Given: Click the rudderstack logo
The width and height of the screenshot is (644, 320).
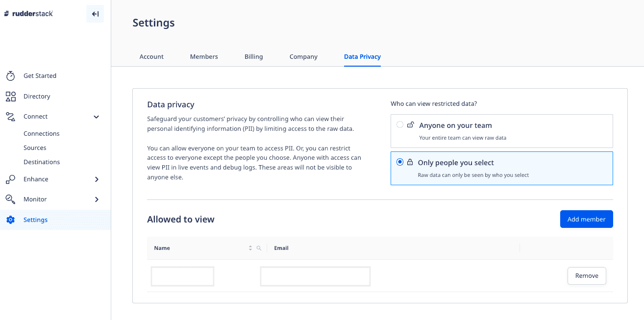Looking at the screenshot, I should pos(28,14).
